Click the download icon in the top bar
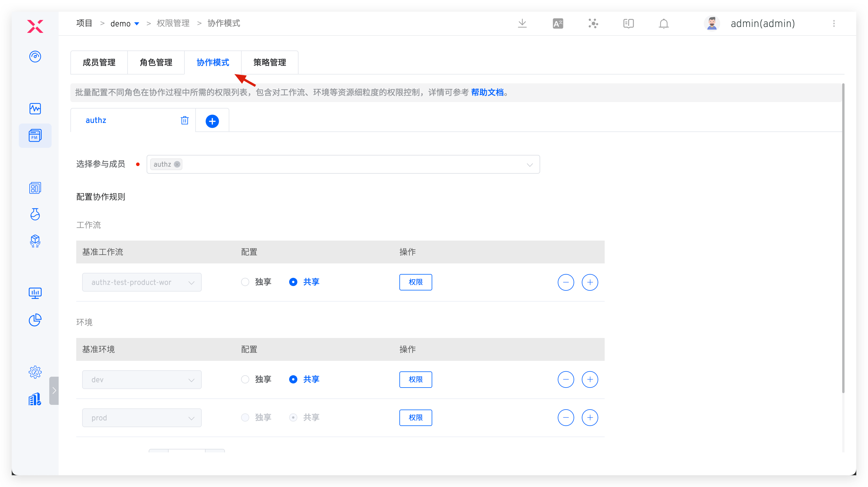 point(522,23)
